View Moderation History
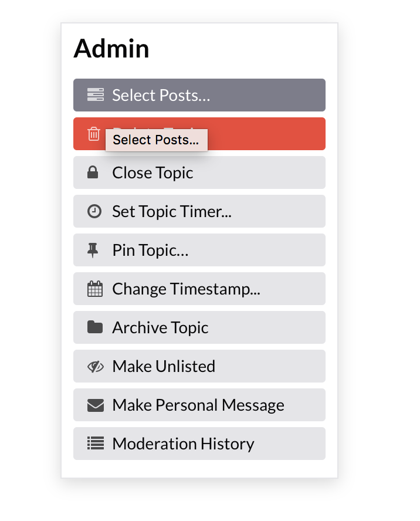This screenshot has height=521, width=420. coord(183,444)
